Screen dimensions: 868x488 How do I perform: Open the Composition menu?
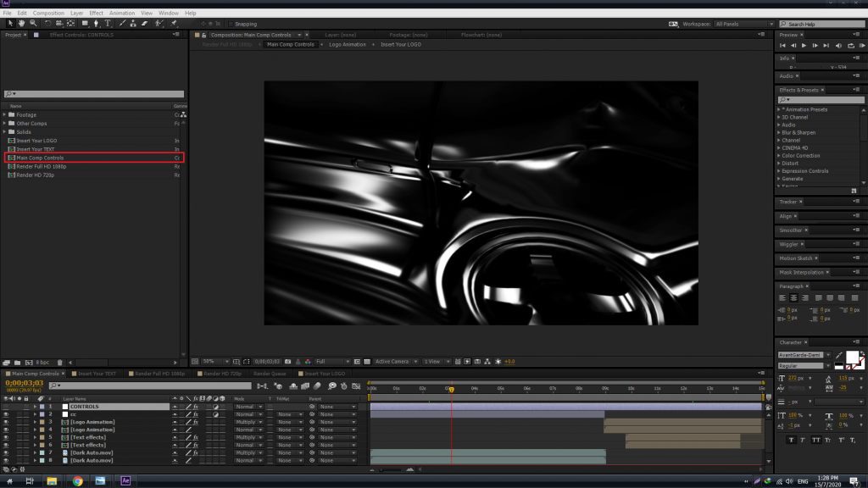click(48, 13)
